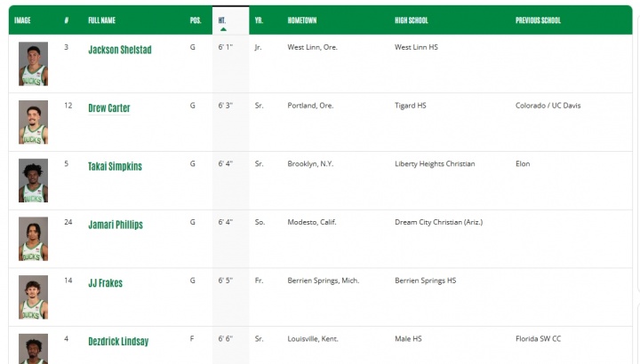Click Drew Carter's headshot photo
The width and height of the screenshot is (640, 364).
33,123
